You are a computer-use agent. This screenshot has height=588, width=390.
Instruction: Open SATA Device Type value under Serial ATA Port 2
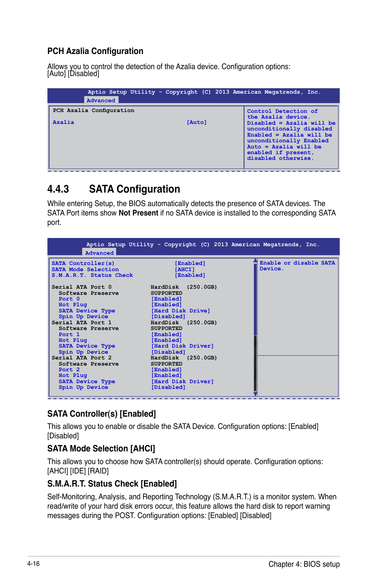pyautogui.click(x=182, y=382)
